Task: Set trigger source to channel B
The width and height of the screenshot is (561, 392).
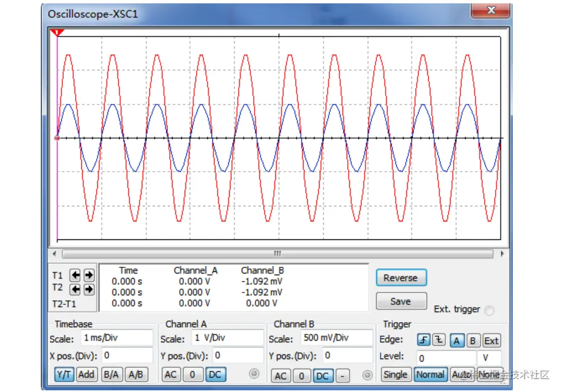Action: pyautogui.click(x=473, y=341)
